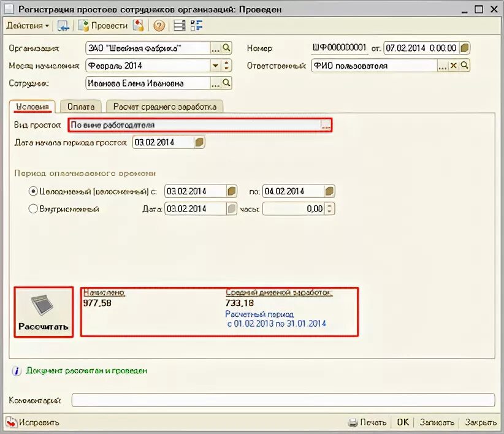
Task: Switch to the Оплата tab
Action: 81,107
